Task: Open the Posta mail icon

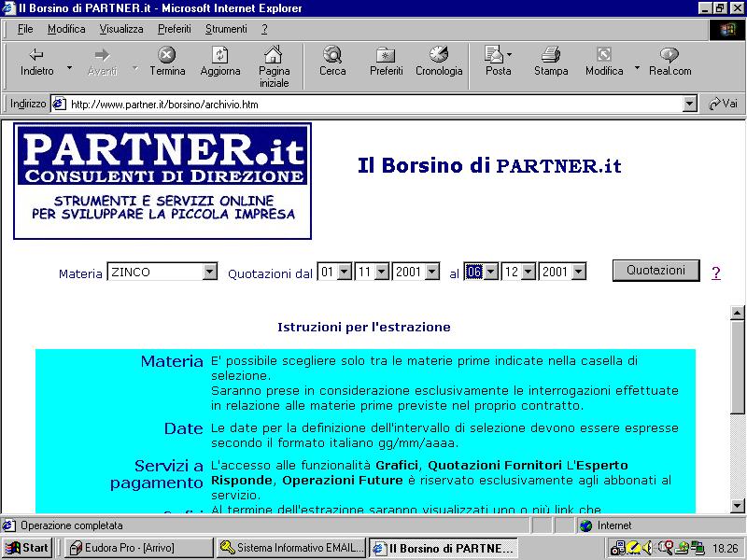Action: pos(496,62)
